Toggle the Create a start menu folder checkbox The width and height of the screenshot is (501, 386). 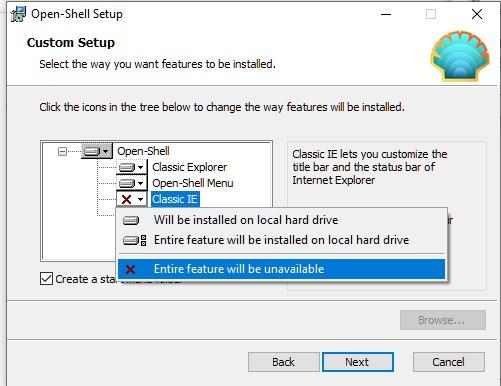46,279
